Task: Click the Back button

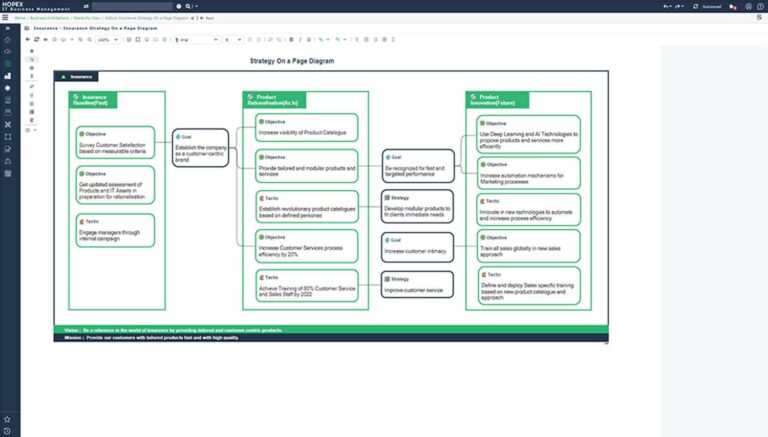Action: [x=208, y=18]
